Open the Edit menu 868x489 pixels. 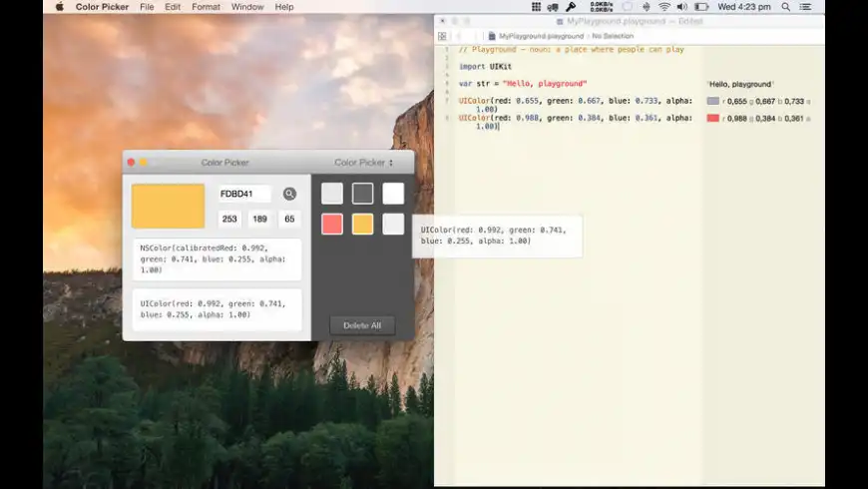173,7
